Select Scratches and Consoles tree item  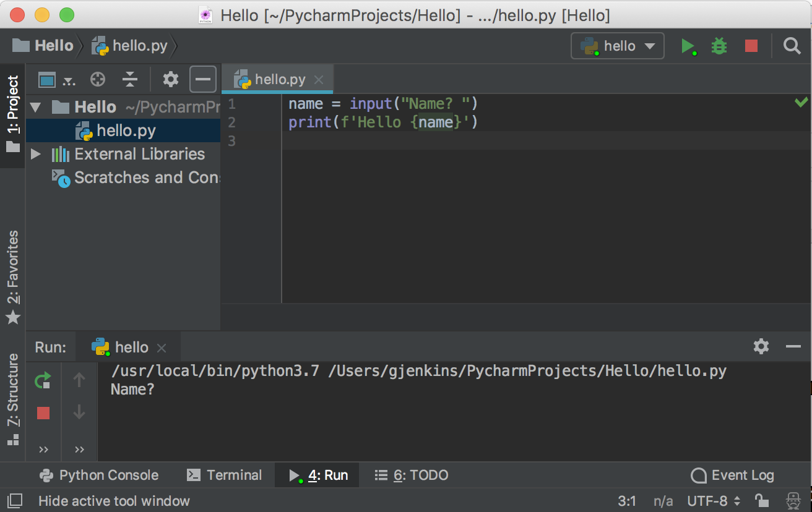[x=136, y=178]
